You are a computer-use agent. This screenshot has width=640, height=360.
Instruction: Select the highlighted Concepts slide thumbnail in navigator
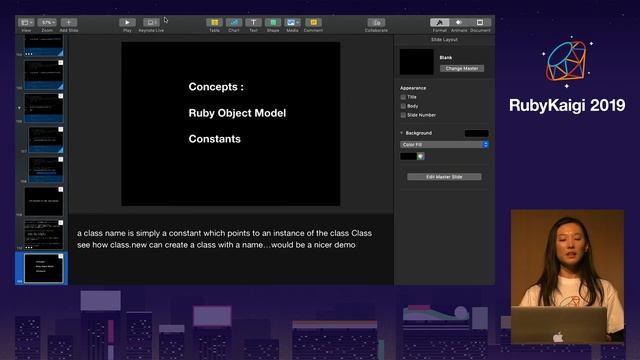click(44, 268)
